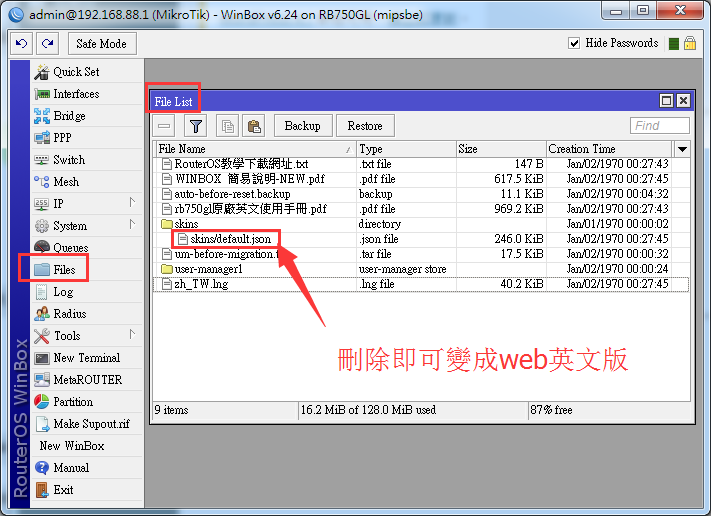The image size is (711, 516).
Task: Select the WINBOX 簡易說明-NEW.pdf file
Action: pos(421,179)
